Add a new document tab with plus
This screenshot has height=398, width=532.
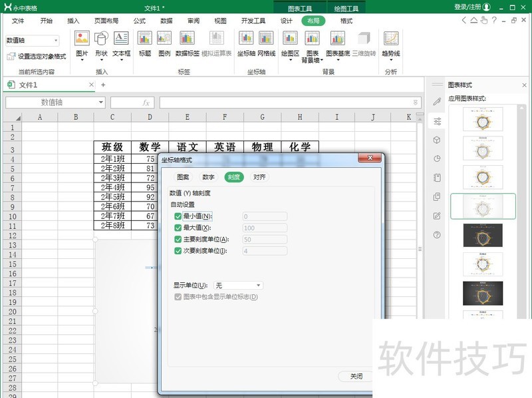103,85
